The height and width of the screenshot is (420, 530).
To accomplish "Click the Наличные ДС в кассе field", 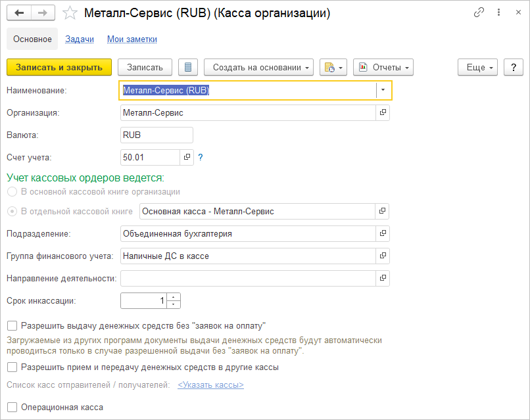I will [248, 256].
